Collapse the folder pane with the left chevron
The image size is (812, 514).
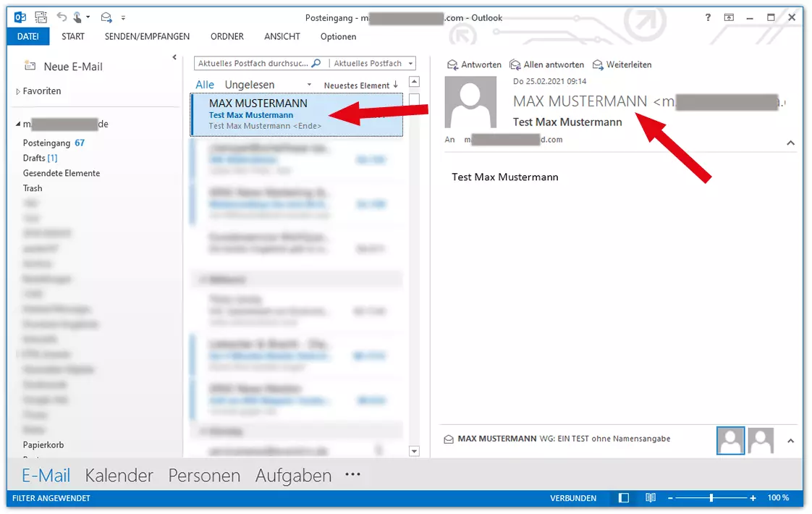click(174, 56)
